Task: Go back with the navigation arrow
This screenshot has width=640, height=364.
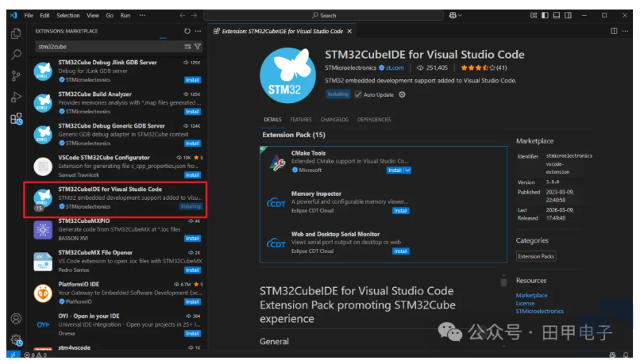Action: click(183, 16)
